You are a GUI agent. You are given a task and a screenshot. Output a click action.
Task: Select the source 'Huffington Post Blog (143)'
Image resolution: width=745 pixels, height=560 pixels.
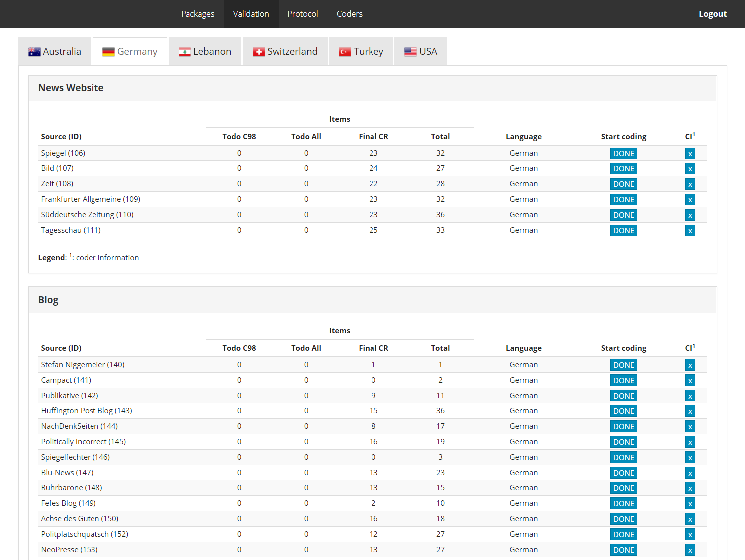(87, 411)
